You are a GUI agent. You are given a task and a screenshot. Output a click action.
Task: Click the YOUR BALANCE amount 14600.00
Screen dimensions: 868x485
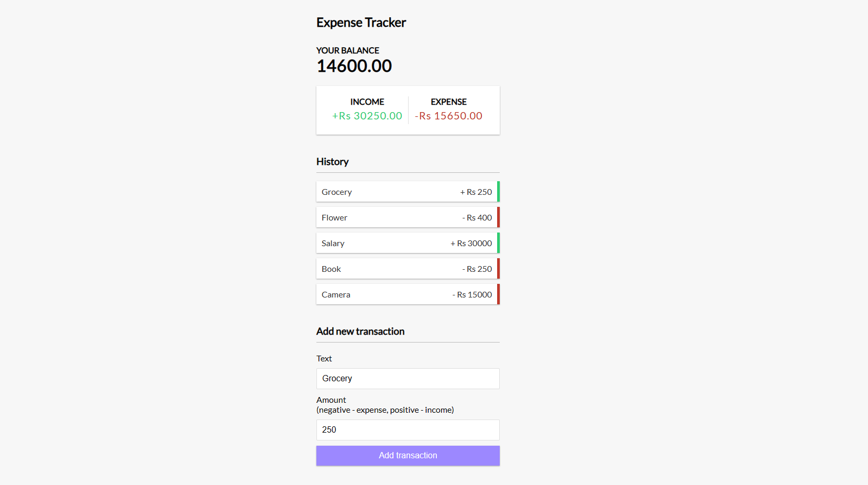point(354,65)
